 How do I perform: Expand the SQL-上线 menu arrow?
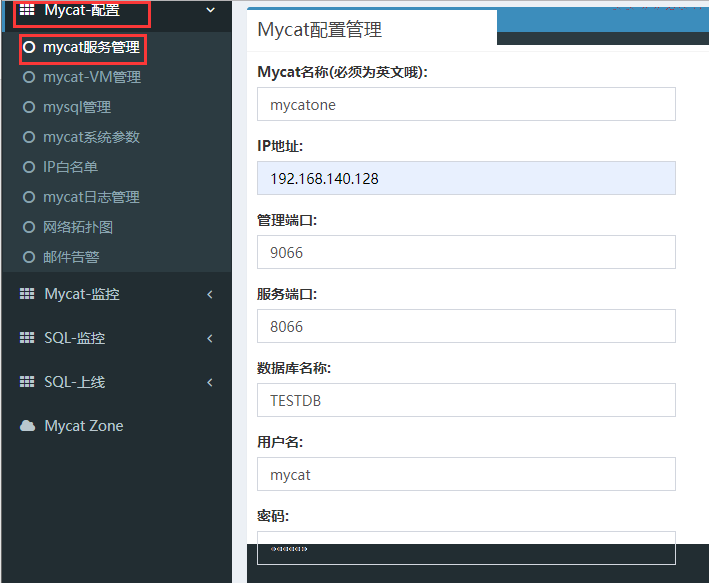coord(210,382)
